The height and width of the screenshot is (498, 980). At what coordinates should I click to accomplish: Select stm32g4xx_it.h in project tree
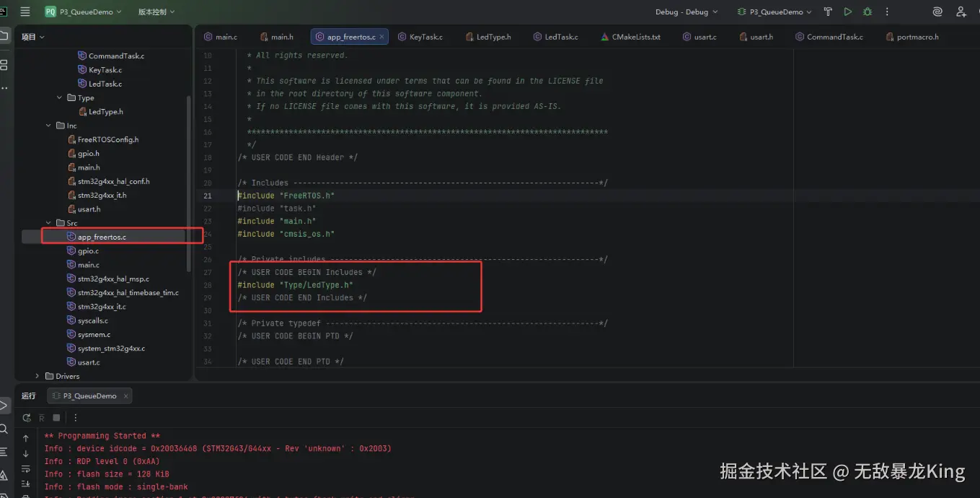click(97, 195)
